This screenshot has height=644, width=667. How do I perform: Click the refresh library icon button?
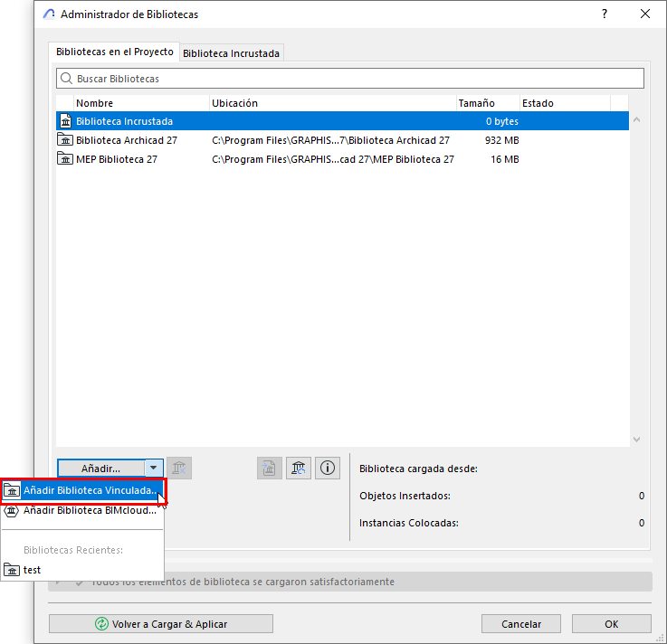coord(298,468)
